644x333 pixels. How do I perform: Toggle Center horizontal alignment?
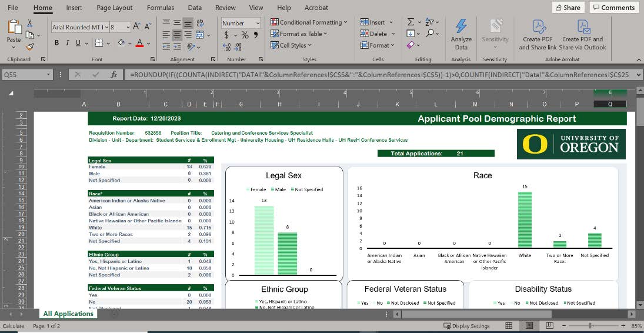[x=177, y=35]
